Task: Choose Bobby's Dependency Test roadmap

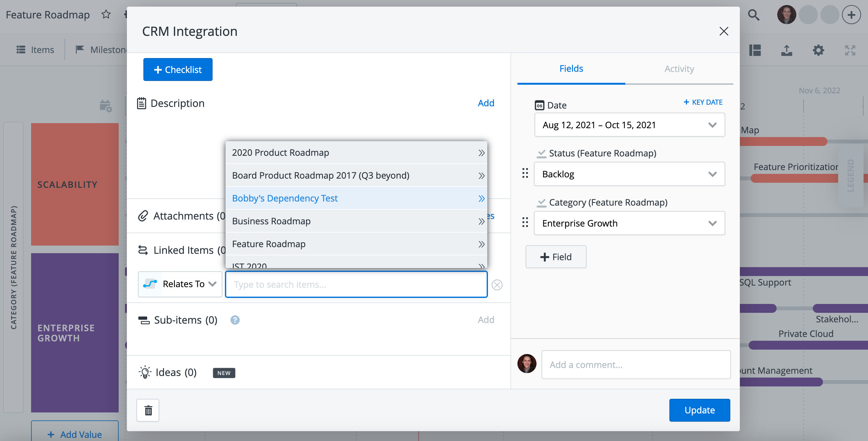Action: [356, 198]
